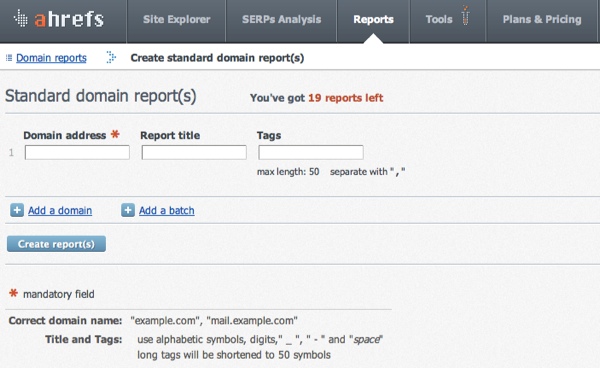The height and width of the screenshot is (368, 600).
Task: Click the 'Standard domain report(s)' heading
Action: coord(101,96)
